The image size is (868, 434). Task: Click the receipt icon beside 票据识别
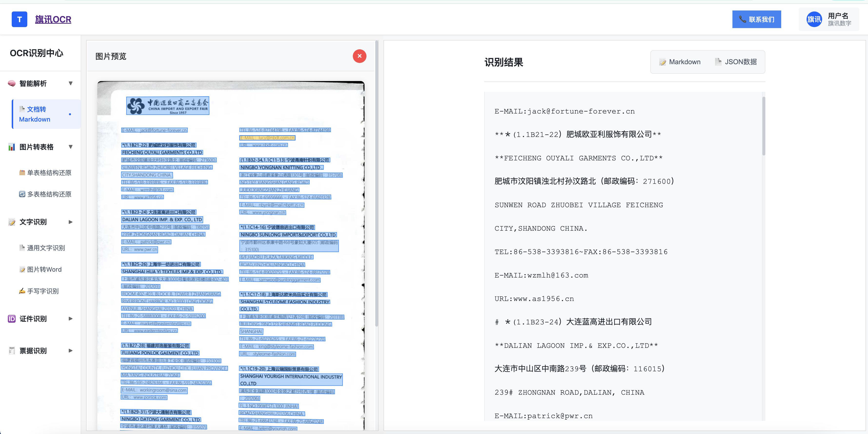pyautogui.click(x=12, y=351)
